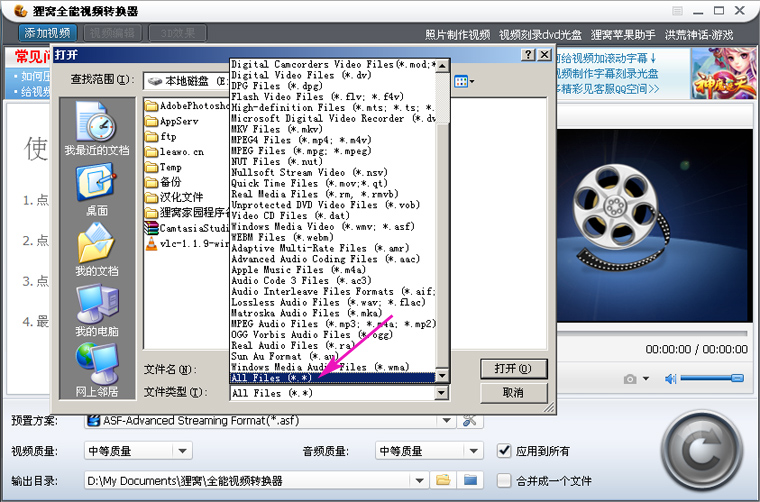Open the view menu icon in the dialog
760x502 pixels.
(464, 81)
